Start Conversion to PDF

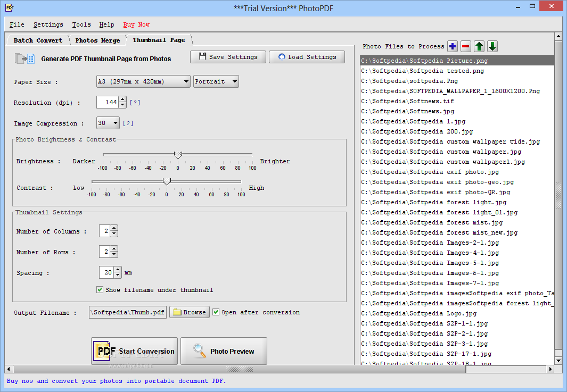point(135,351)
